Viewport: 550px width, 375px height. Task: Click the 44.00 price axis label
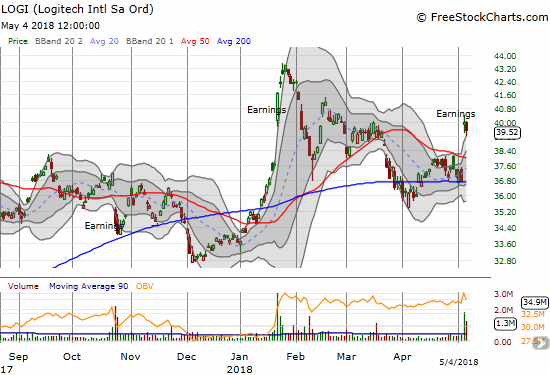[505, 56]
